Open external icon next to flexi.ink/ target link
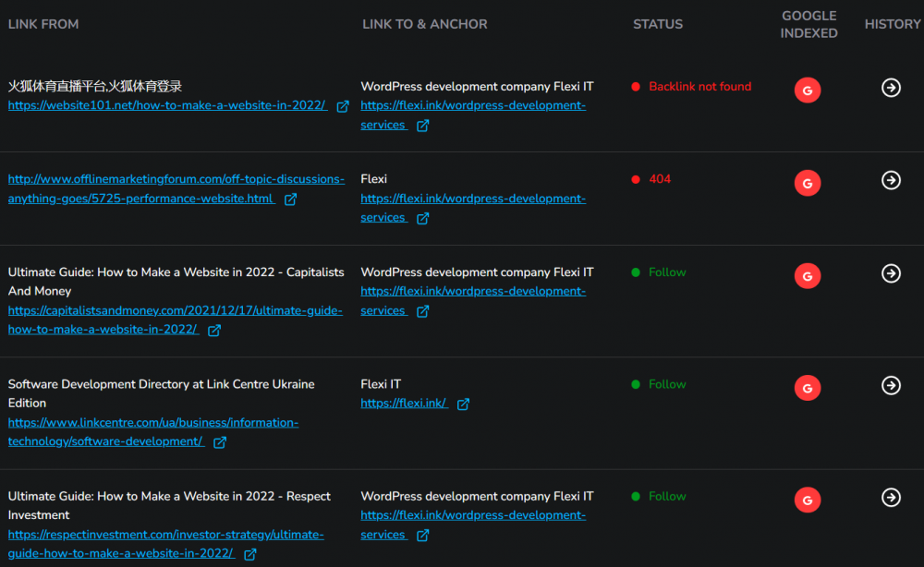Viewport: 924px width, 567px height. point(463,404)
